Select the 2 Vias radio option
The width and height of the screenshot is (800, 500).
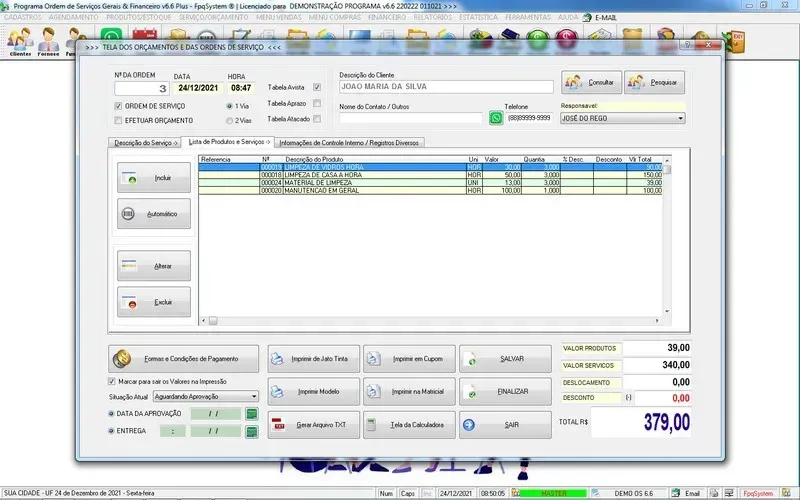tap(230, 120)
